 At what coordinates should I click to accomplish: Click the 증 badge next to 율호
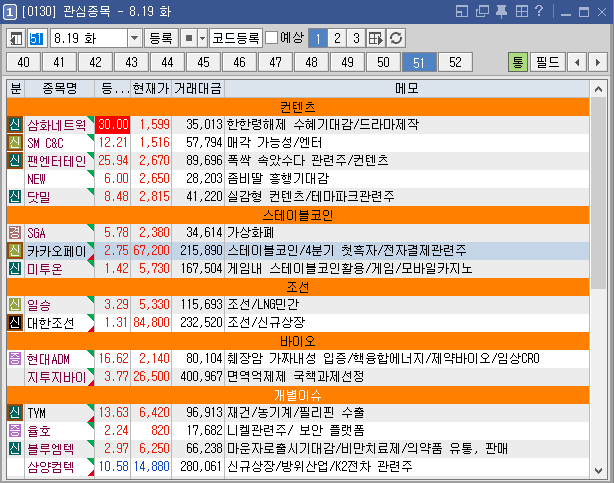[15, 431]
